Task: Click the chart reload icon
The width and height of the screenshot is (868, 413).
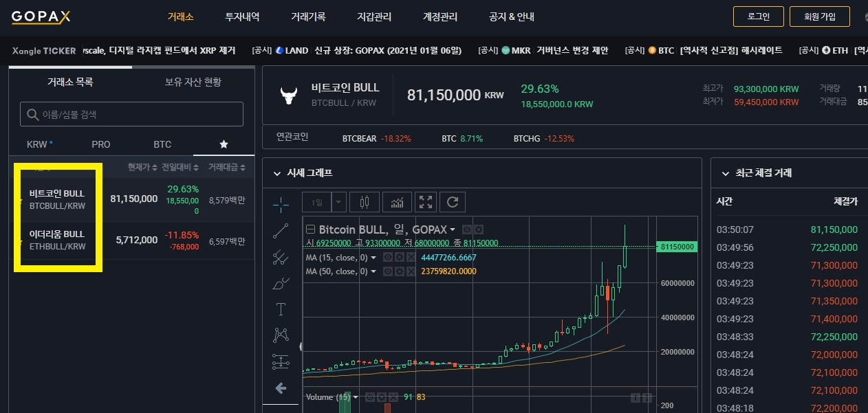Action: (453, 202)
